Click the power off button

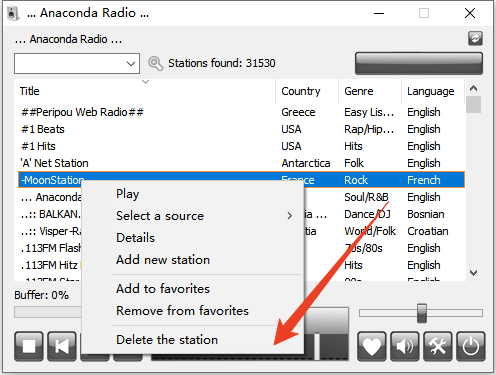(471, 346)
